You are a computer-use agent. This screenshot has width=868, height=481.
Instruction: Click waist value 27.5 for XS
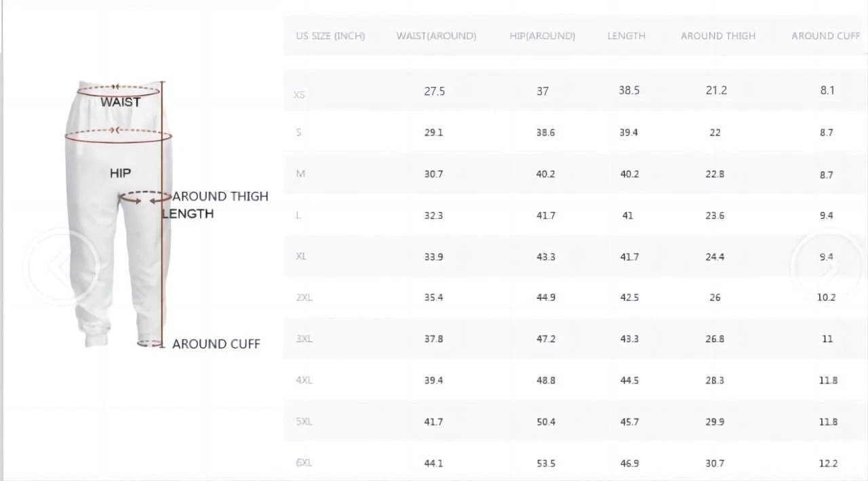pos(434,91)
